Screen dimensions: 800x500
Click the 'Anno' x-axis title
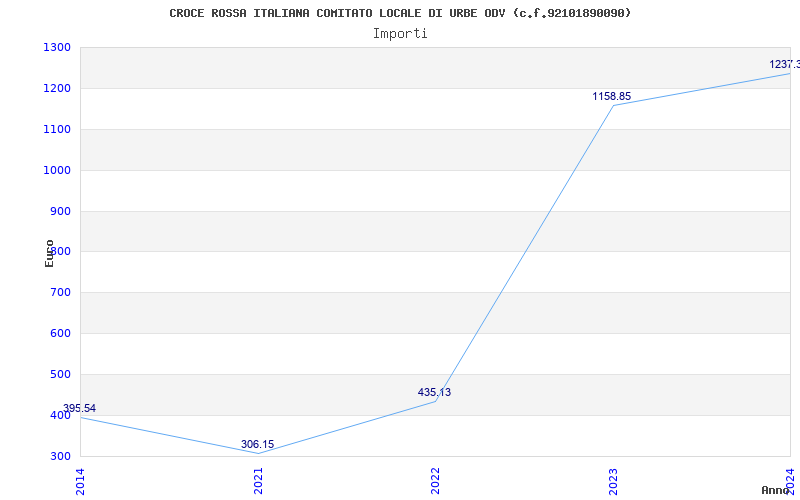775,490
